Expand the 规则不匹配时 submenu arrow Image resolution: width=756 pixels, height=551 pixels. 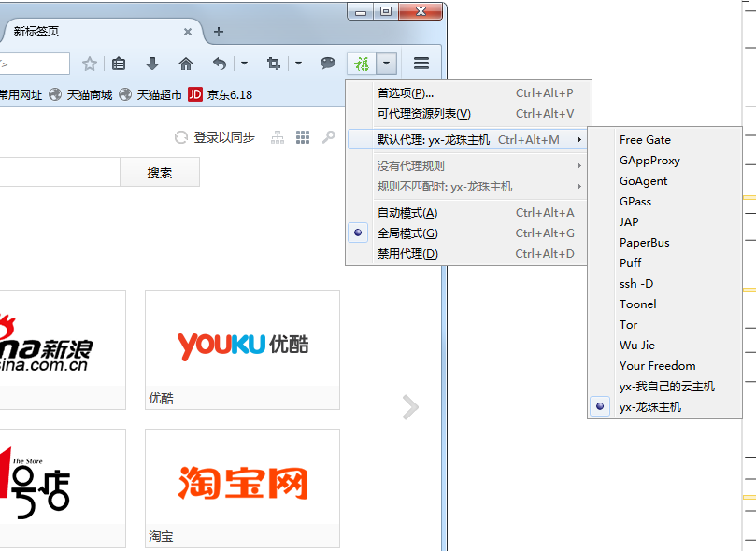(579, 187)
